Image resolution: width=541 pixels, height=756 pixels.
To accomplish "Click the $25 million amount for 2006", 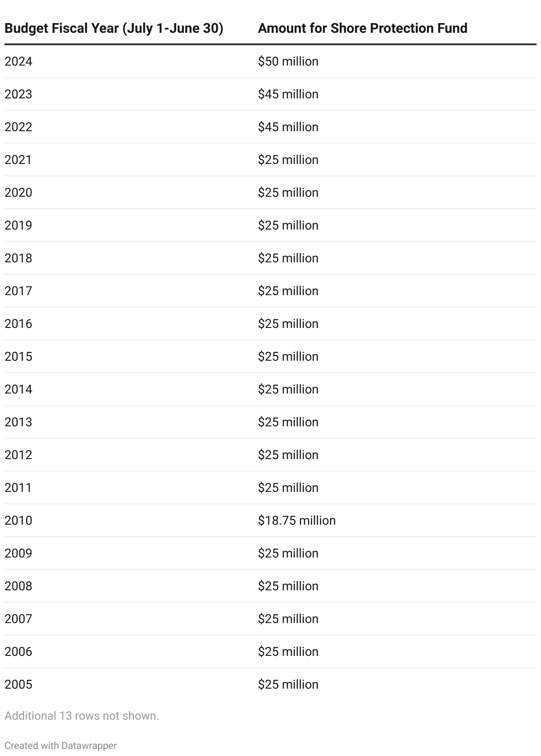I will pyautogui.click(x=288, y=651).
